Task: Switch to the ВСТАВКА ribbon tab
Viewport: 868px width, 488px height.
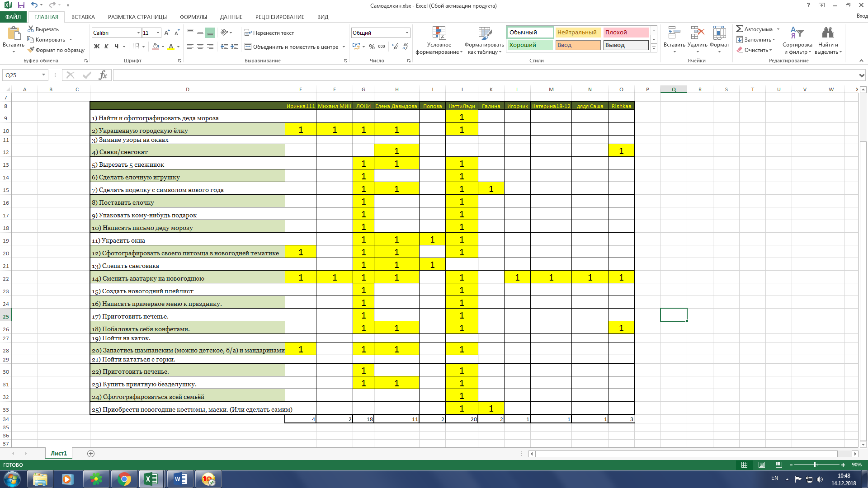Action: click(83, 17)
